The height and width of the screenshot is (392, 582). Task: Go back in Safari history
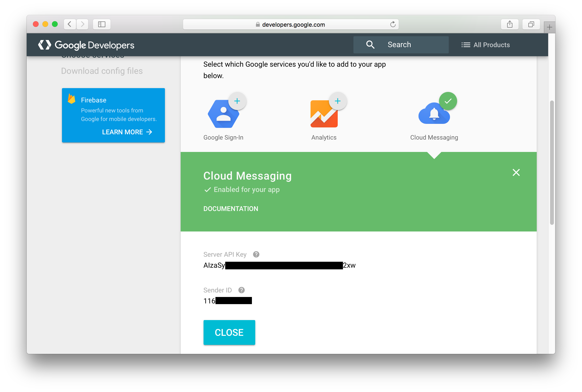(x=70, y=24)
